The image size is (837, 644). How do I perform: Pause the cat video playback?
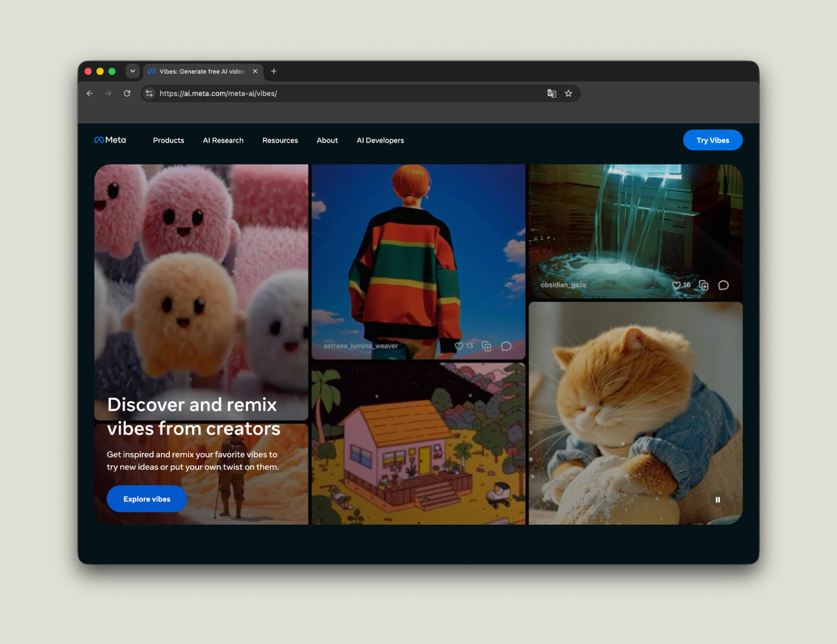pyautogui.click(x=718, y=500)
